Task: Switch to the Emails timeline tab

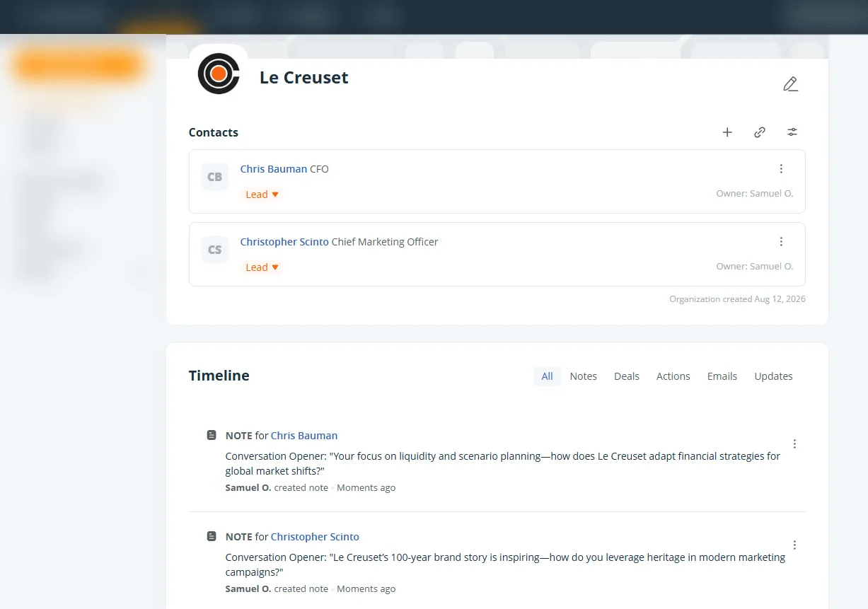Action: (x=722, y=376)
